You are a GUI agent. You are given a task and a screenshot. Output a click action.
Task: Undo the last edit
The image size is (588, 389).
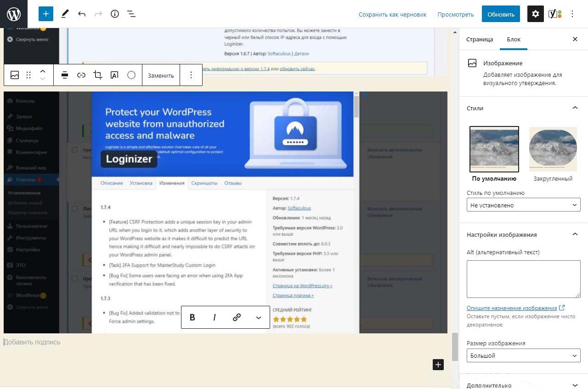82,14
